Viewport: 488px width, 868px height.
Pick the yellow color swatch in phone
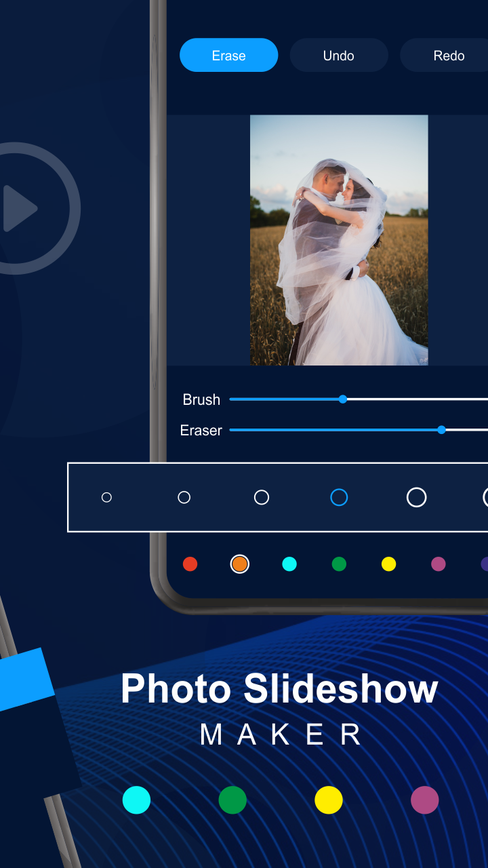pyautogui.click(x=388, y=564)
